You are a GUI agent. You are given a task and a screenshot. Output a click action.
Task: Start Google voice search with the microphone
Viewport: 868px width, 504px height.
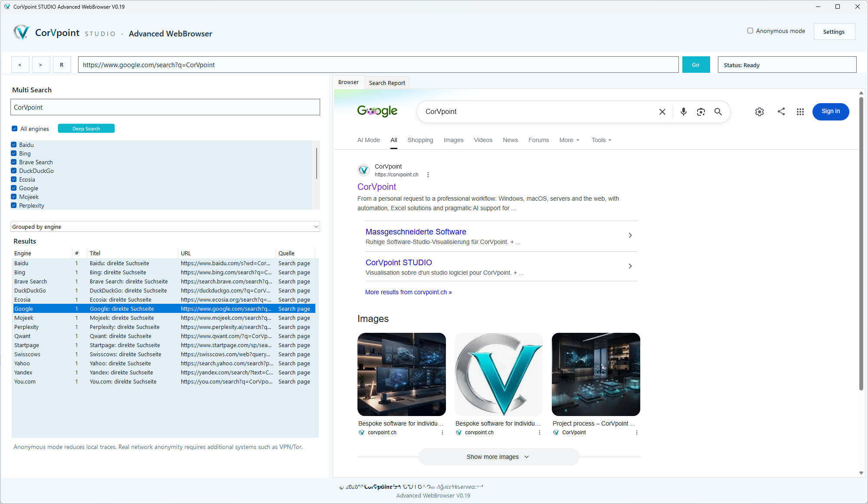[x=683, y=112]
